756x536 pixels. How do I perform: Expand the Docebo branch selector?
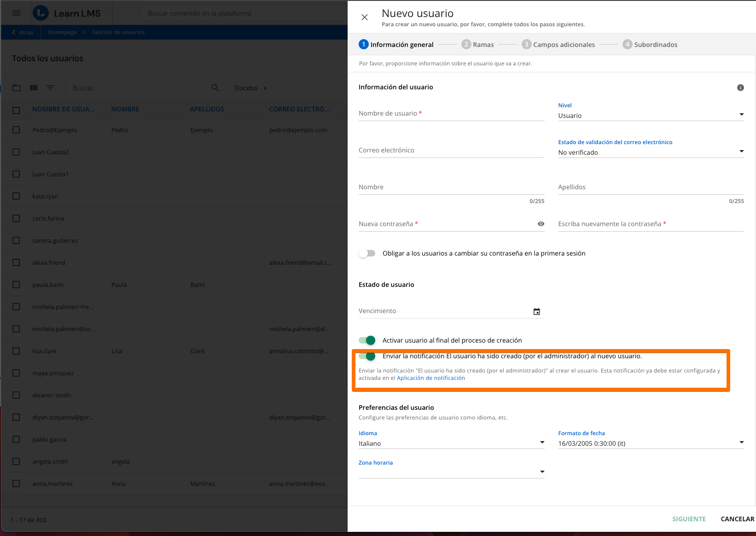(250, 88)
